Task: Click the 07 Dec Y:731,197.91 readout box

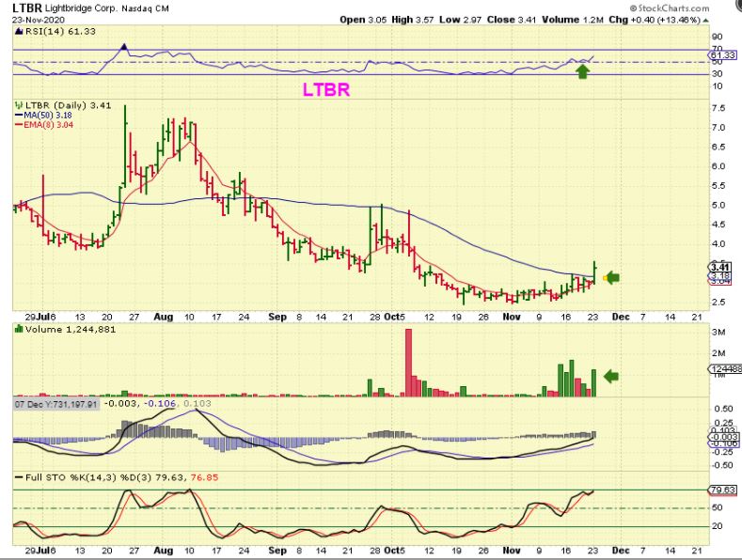Action: click(56, 404)
